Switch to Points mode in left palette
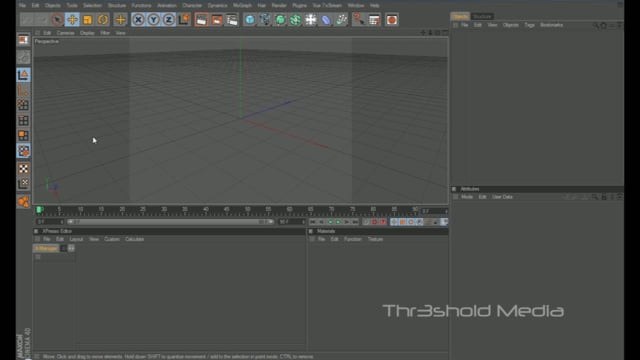 tap(23, 105)
